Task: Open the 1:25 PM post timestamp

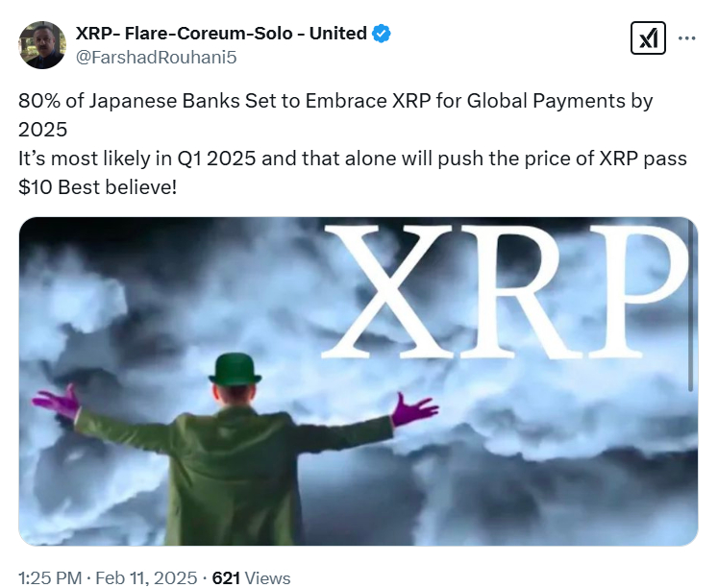Action: [50, 578]
